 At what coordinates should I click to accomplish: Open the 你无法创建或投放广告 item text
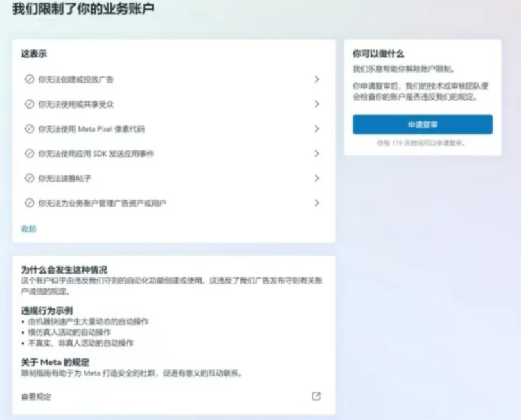(76, 80)
